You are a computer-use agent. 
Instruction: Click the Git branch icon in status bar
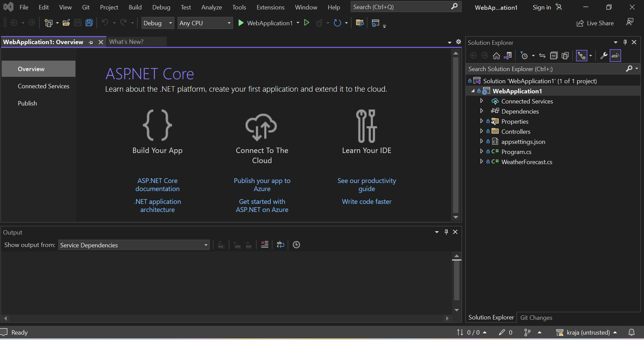click(527, 332)
